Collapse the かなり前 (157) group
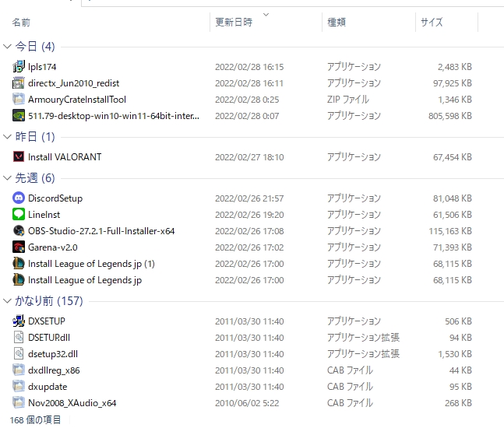504x428 pixels. [7, 301]
